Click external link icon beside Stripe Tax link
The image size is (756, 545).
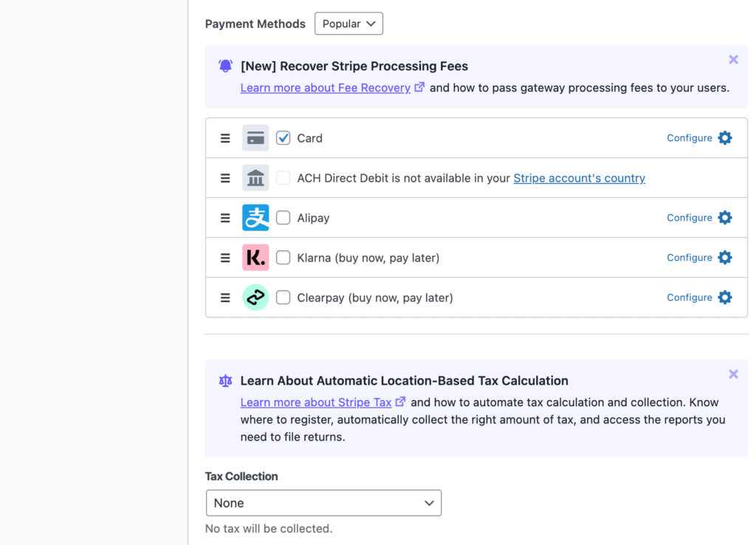tap(400, 402)
